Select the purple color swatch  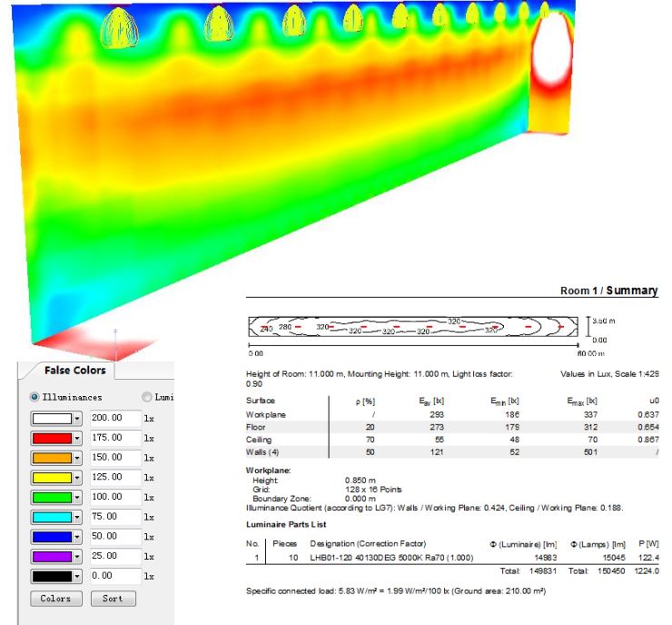click(x=52, y=556)
